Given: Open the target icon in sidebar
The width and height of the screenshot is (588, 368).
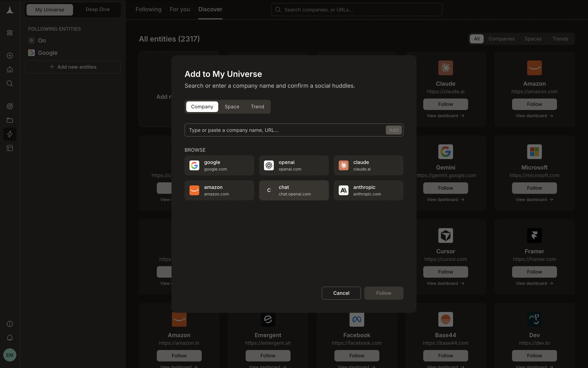Looking at the screenshot, I should 10,106.
